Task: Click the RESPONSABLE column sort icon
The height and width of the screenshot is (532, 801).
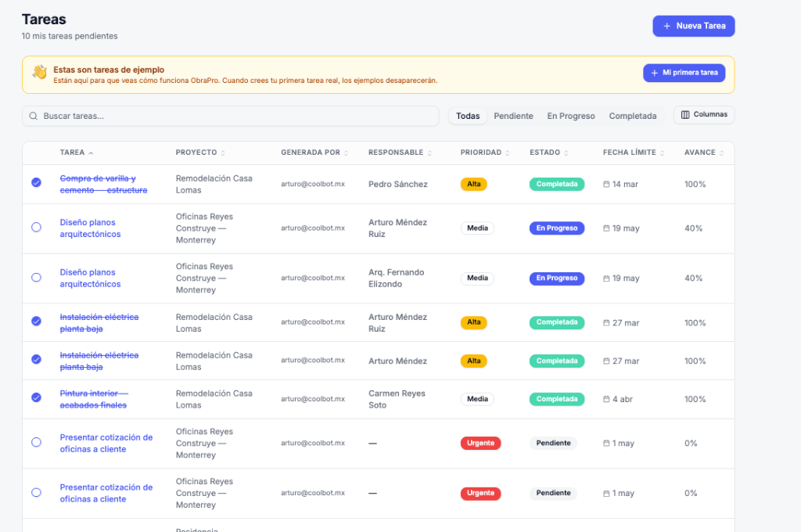Action: coord(429,153)
